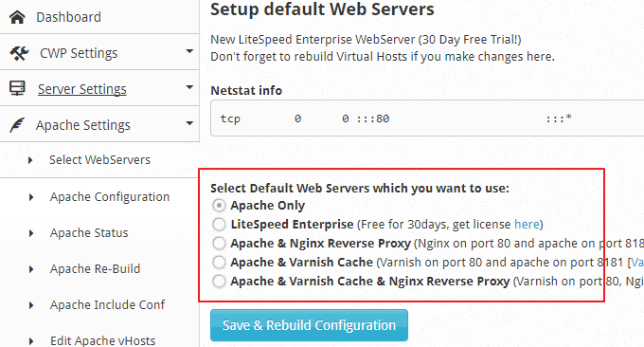Click arrow beside Edit Apache vHosts
Viewport: 644px width, 347px height.
(x=31, y=341)
